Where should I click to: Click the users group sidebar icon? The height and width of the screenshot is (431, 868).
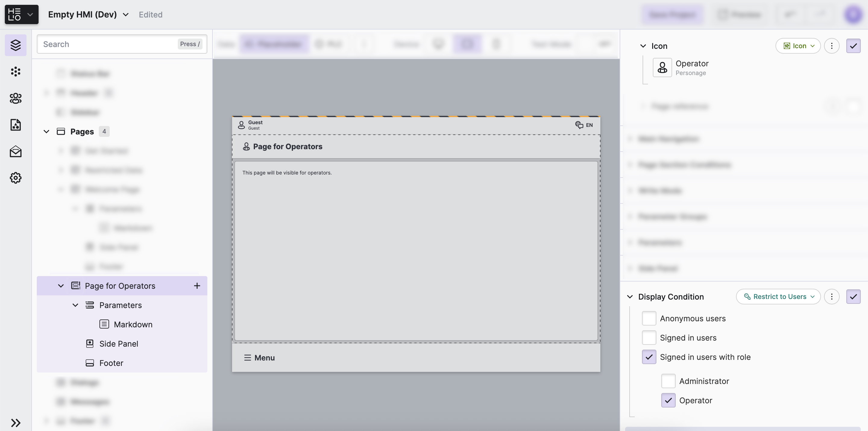coord(15,98)
